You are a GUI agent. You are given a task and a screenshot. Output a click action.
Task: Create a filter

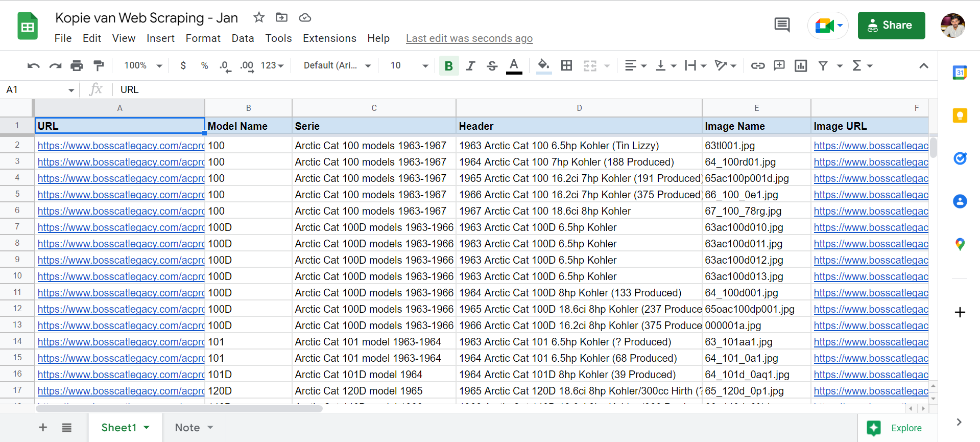[x=823, y=65]
